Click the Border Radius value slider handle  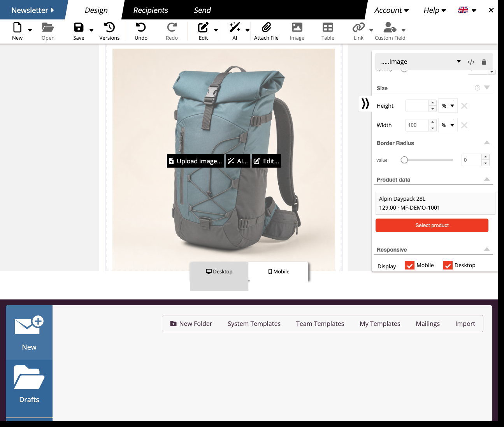coord(404,160)
